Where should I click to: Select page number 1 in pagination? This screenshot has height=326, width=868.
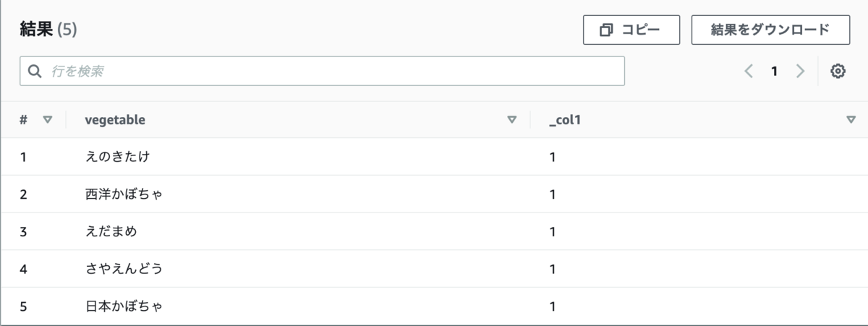774,71
